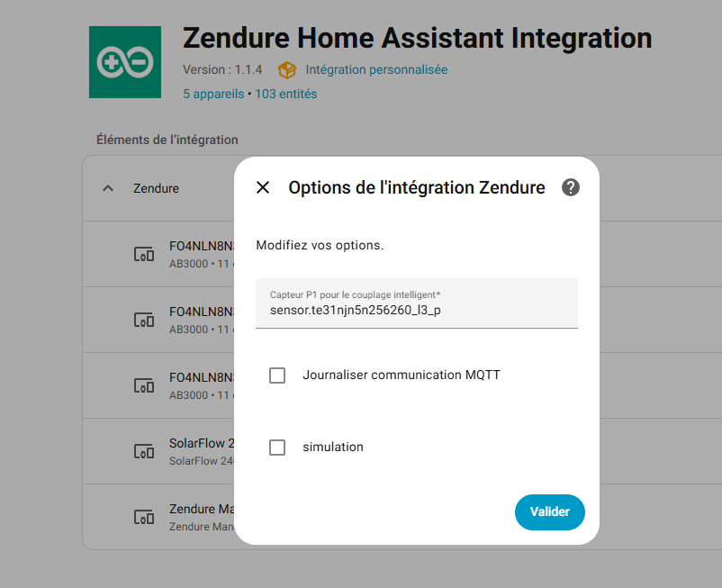Viewport: 722px width, 588px height.
Task: Click the first AB3000 device icon
Action: point(144,255)
